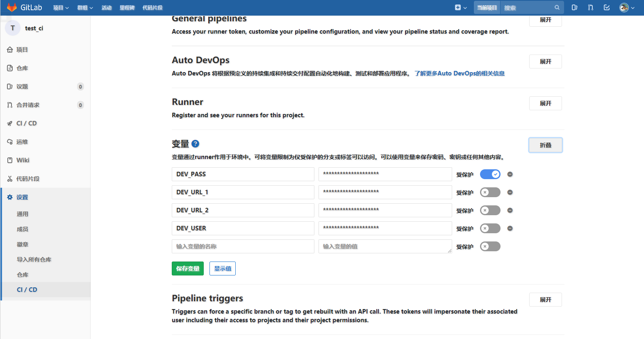
Task: Open the Wiki sidebar item
Action: [x=23, y=160]
